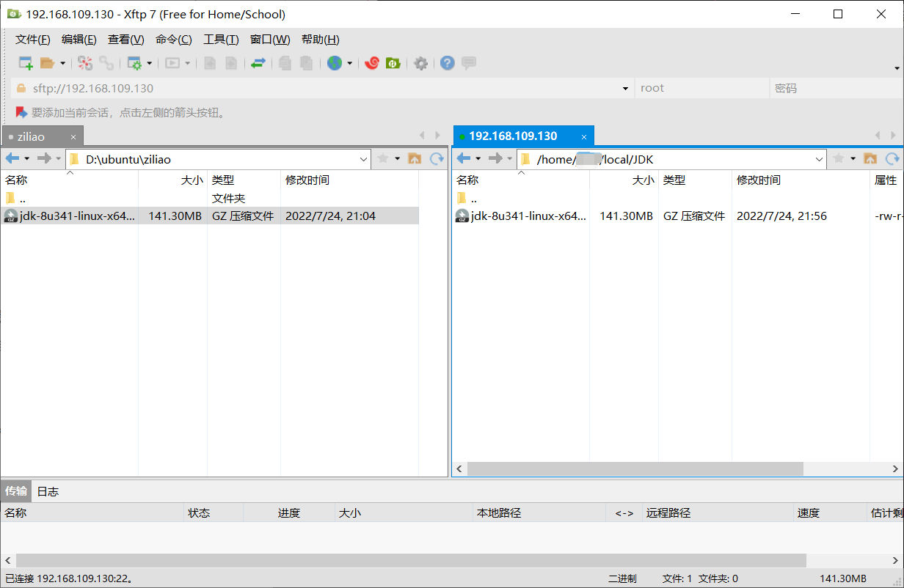Expand the local D:\ubuntu\ziliao path dropdown

[365, 159]
